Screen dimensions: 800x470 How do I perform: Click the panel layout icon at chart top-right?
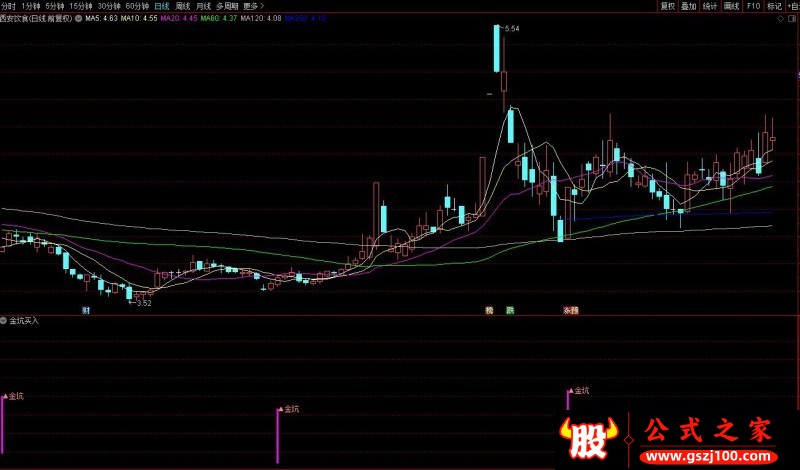(x=794, y=19)
